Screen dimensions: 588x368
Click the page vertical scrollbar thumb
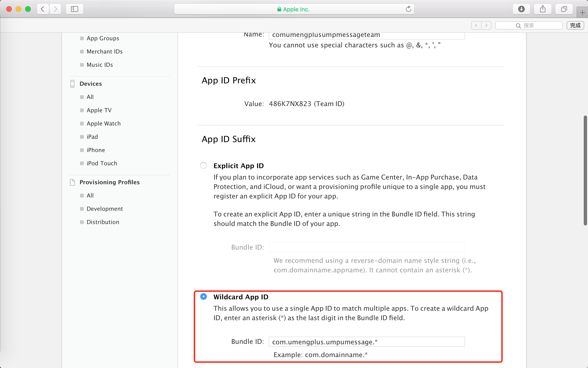tap(585, 171)
